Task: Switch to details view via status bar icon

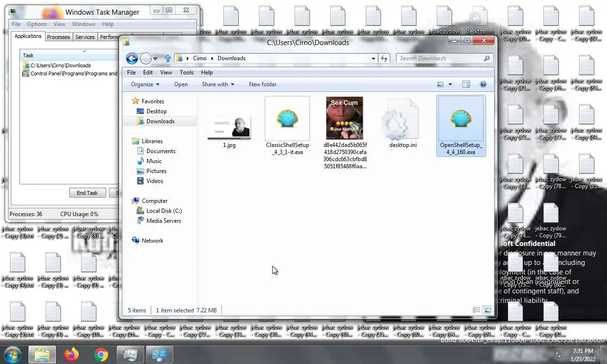Action: 477,310
